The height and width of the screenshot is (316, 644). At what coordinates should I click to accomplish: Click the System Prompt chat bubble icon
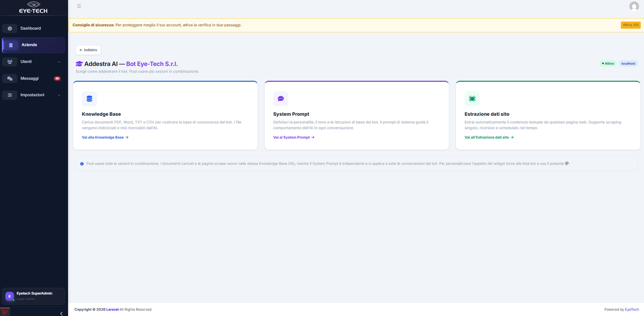tap(281, 99)
